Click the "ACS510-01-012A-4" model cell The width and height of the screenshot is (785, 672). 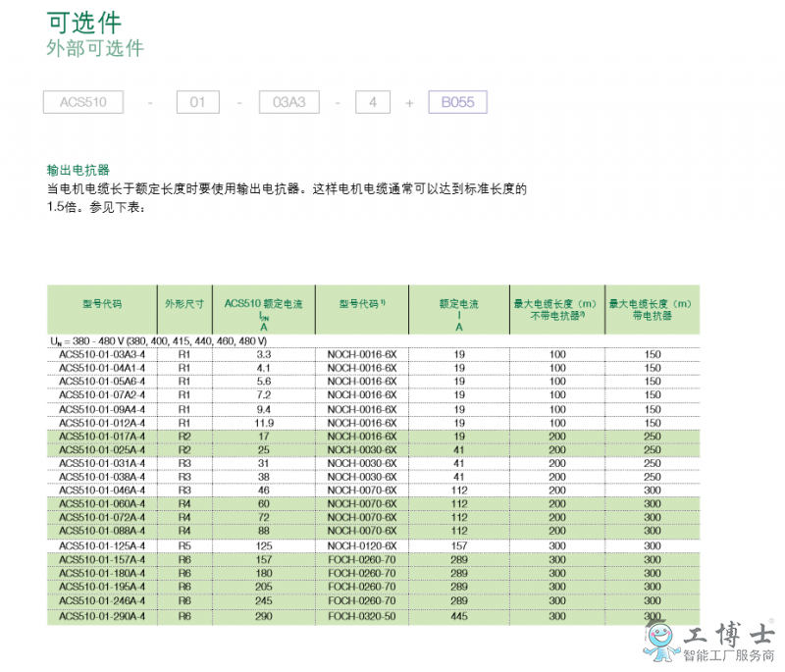(102, 423)
